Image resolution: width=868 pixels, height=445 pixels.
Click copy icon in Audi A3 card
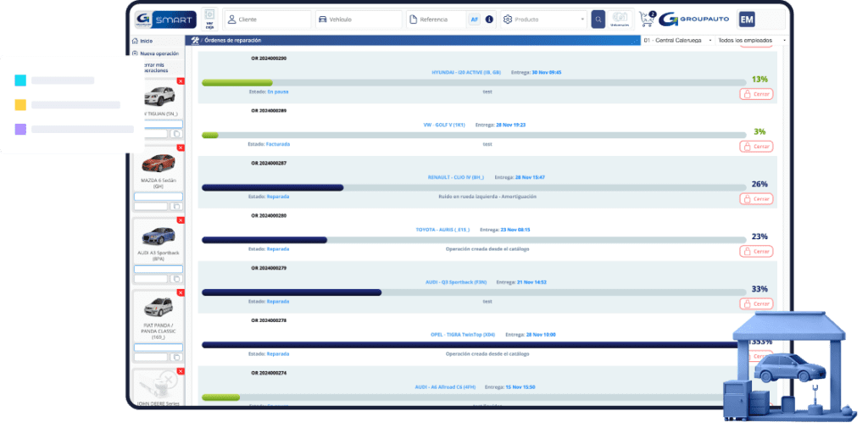click(176, 279)
